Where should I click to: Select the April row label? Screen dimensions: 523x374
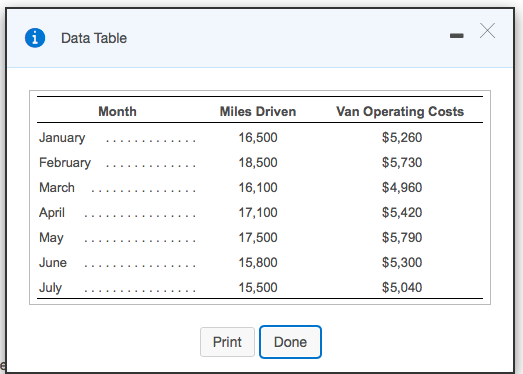(x=52, y=213)
